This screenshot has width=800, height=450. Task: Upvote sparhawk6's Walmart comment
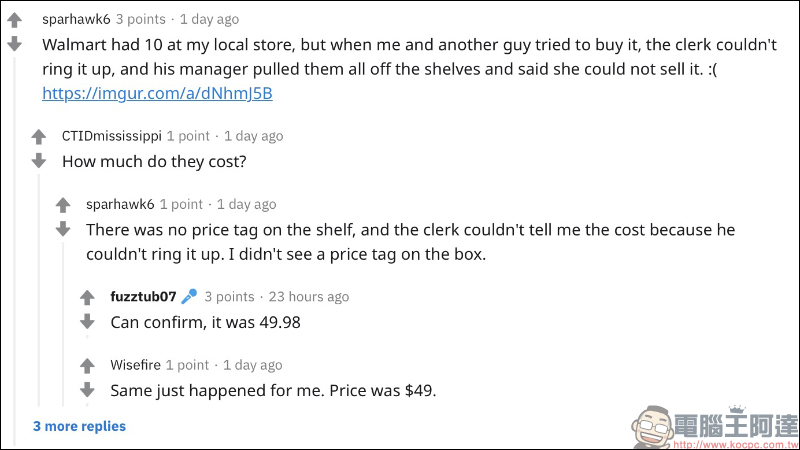14,20
